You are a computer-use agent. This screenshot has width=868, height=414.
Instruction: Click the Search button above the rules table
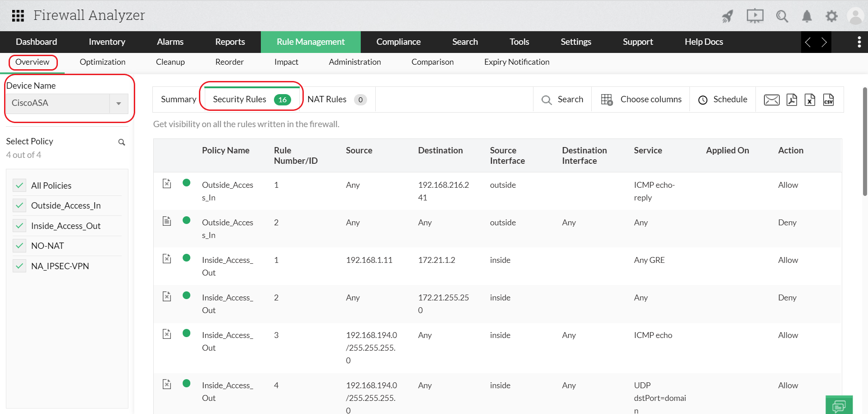tap(562, 99)
